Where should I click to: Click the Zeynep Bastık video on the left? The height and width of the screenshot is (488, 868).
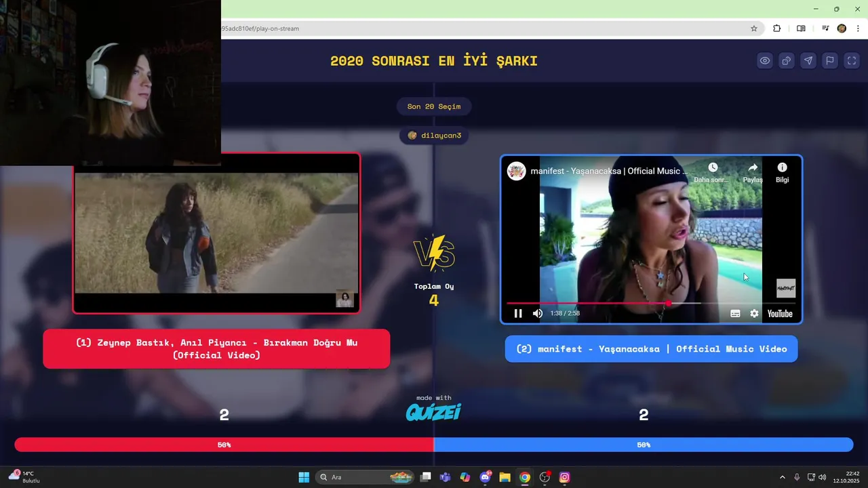[x=216, y=233]
